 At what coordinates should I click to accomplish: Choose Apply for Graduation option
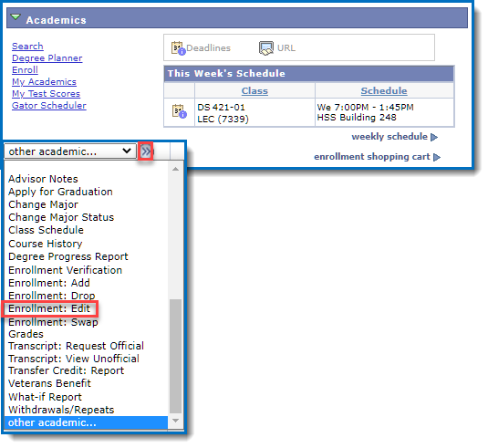coord(60,192)
